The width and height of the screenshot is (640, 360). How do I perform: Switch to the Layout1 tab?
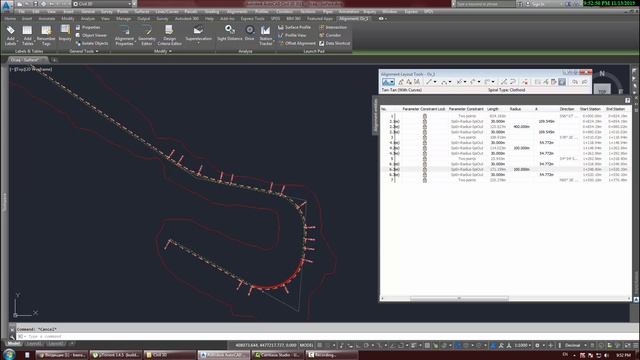(x=34, y=344)
